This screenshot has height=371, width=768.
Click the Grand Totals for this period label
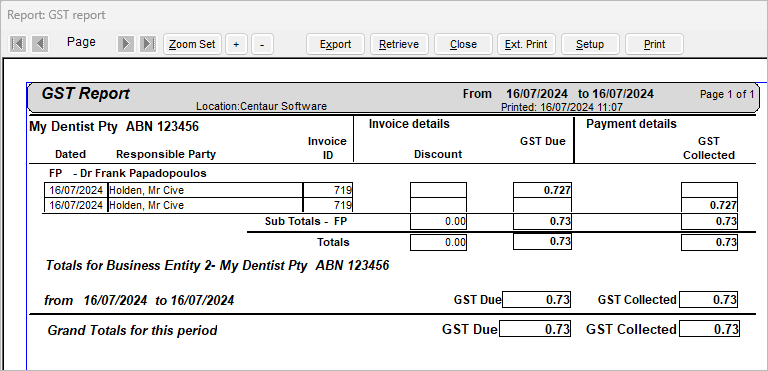132,330
